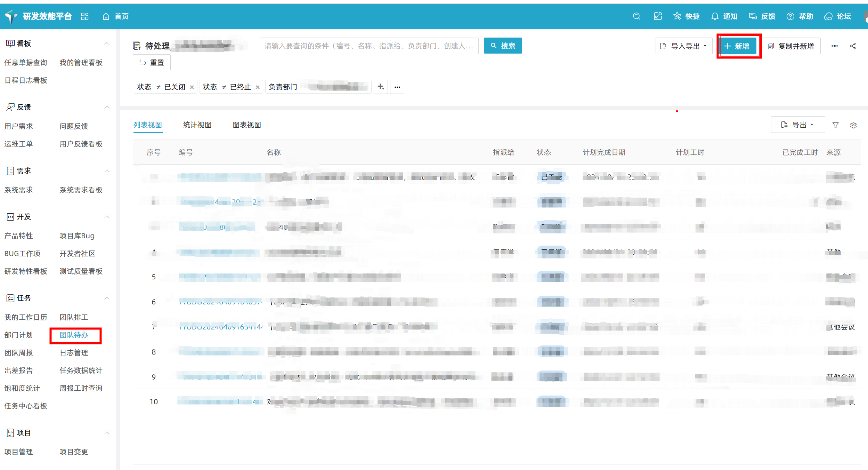This screenshot has height=470, width=868.
Task: Switch to 统计视图 tab
Action: [x=197, y=125]
